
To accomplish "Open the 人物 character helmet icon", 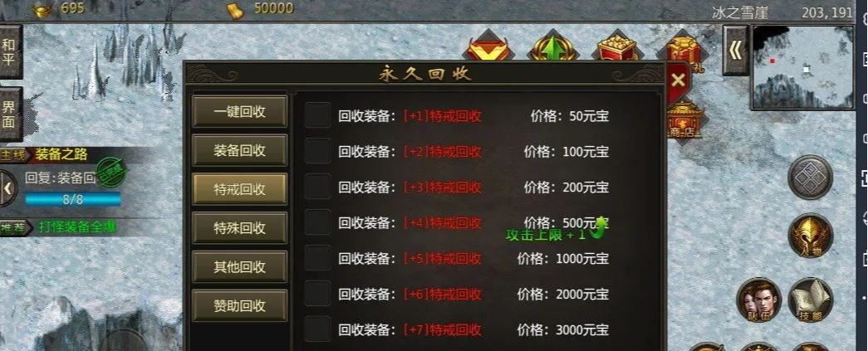I will pos(811,236).
